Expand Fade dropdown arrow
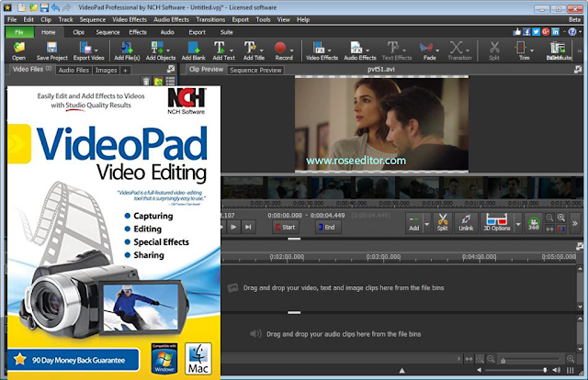The width and height of the screenshot is (588, 380). 437,50
